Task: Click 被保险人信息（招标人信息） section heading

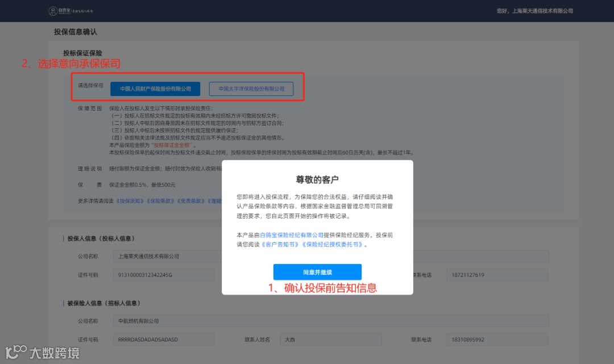Action: (104, 303)
